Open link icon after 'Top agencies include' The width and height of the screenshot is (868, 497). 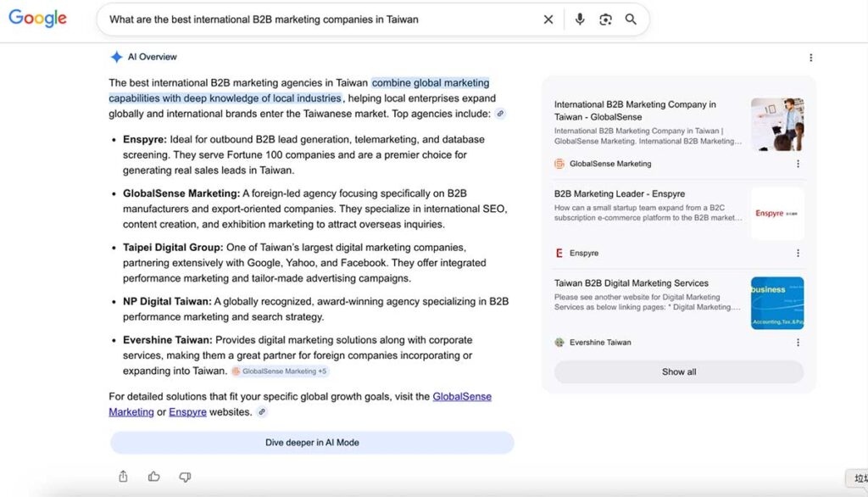pos(500,114)
